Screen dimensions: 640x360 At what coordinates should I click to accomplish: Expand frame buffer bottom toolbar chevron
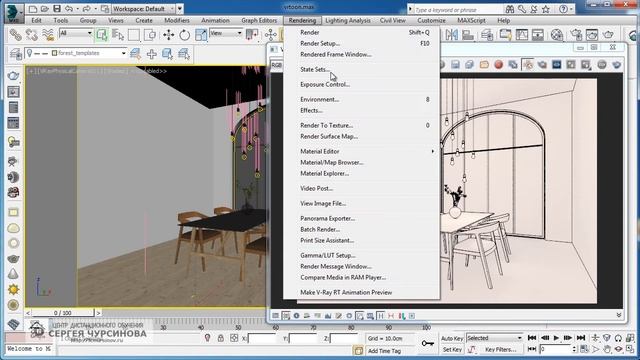tap(619, 315)
